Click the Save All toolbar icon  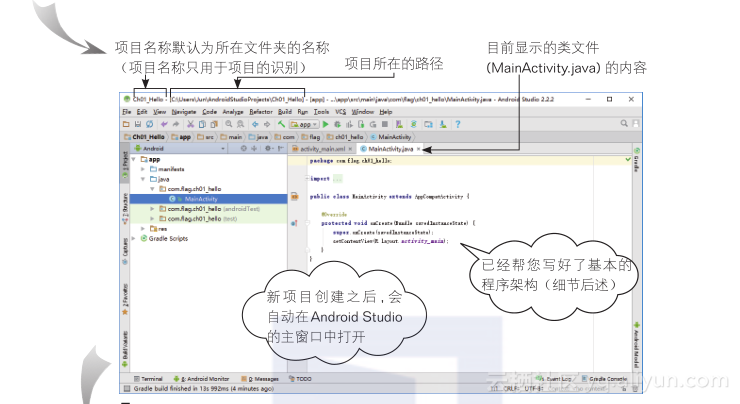(x=138, y=124)
